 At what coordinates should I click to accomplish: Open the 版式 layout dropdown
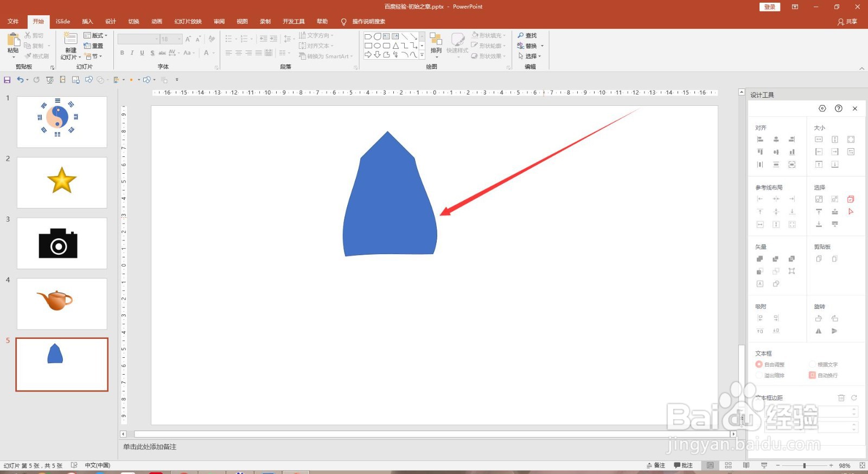click(x=96, y=35)
